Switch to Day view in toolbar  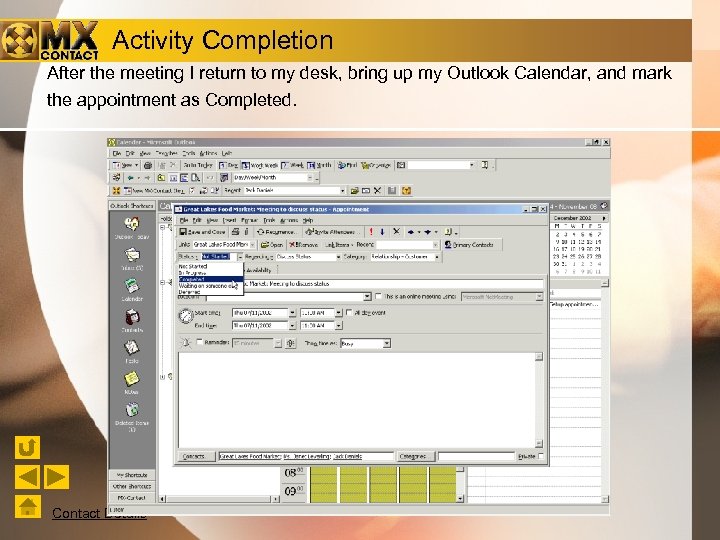click(x=229, y=165)
